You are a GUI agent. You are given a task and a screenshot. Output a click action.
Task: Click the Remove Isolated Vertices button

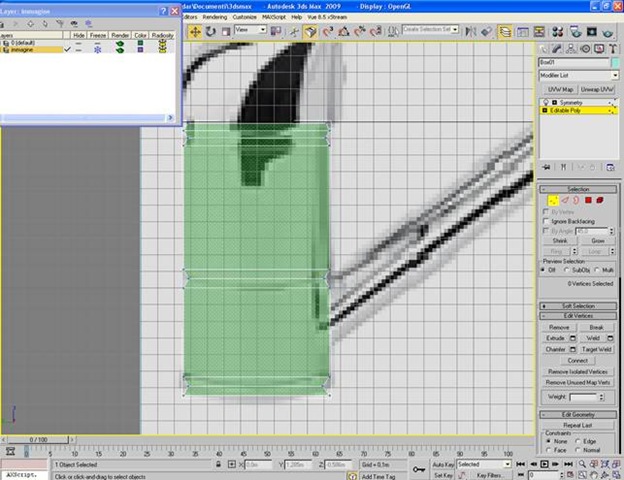[x=578, y=371]
